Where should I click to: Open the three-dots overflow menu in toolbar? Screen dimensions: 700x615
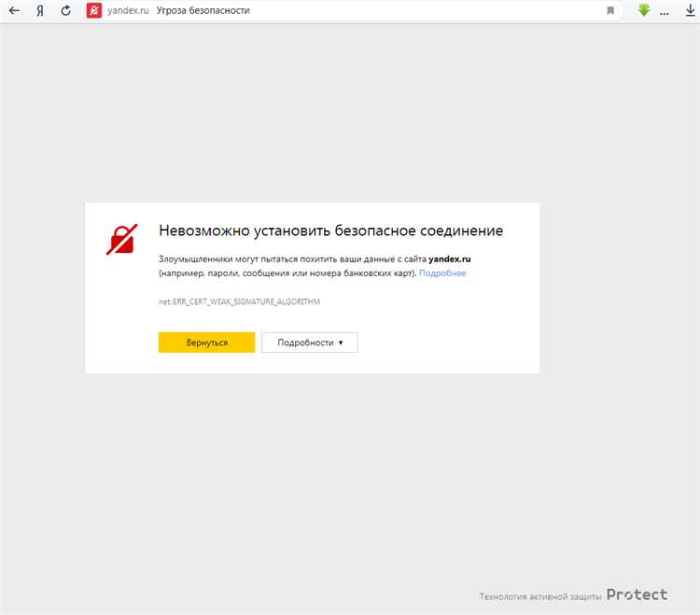point(665,10)
